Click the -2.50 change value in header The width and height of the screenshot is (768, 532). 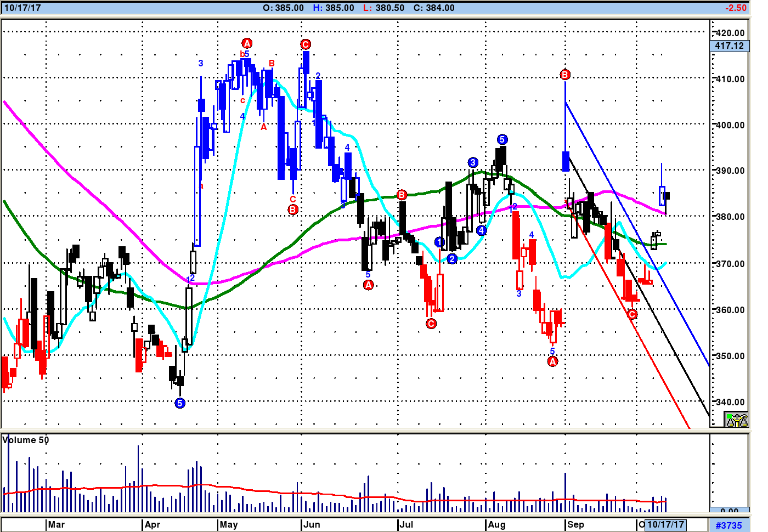point(735,8)
